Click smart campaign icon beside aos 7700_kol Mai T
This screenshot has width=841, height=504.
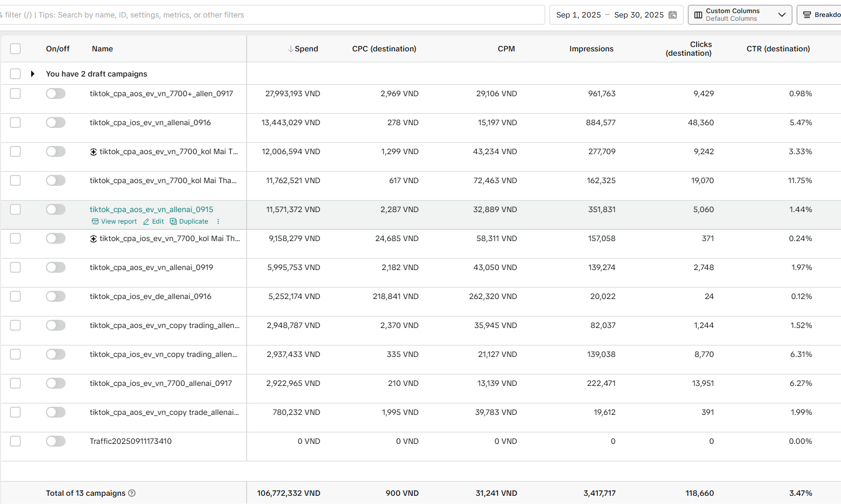(94, 152)
